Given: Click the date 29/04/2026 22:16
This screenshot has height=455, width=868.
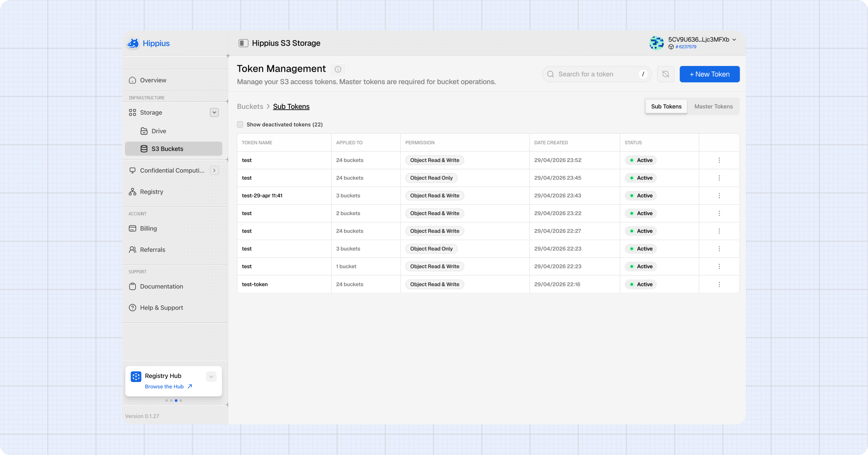Looking at the screenshot, I should click(557, 284).
